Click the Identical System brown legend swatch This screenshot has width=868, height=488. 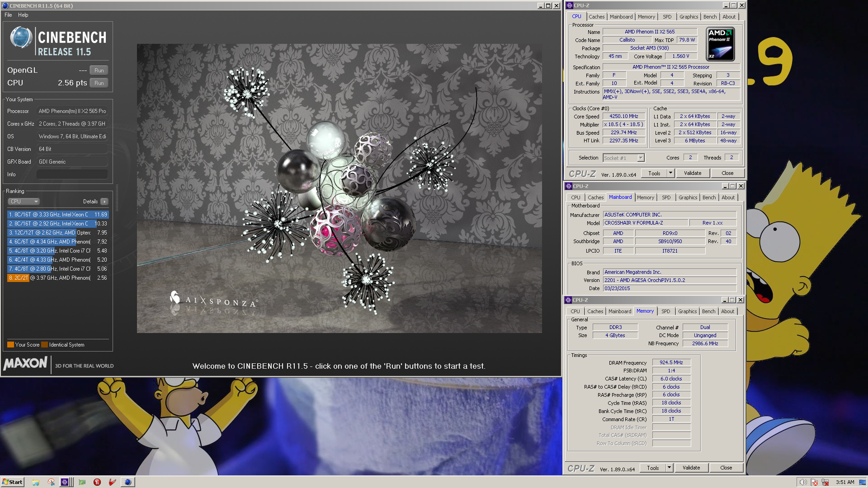44,345
